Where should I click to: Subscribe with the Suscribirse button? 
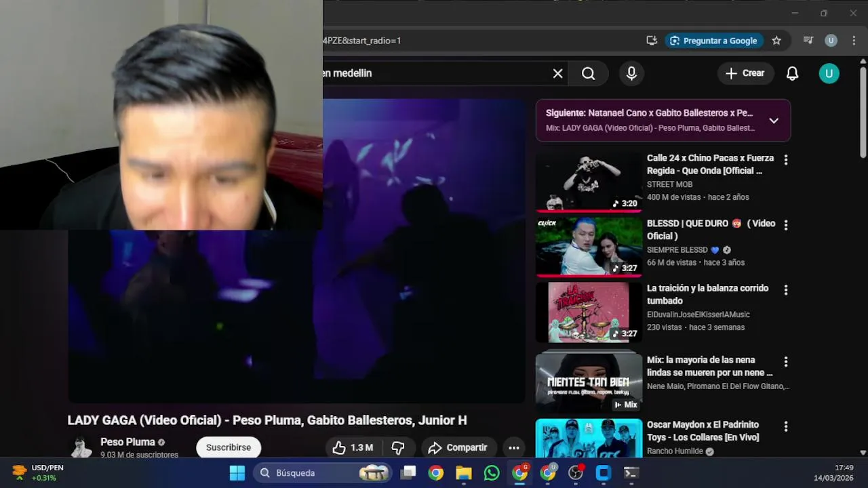[x=229, y=447]
